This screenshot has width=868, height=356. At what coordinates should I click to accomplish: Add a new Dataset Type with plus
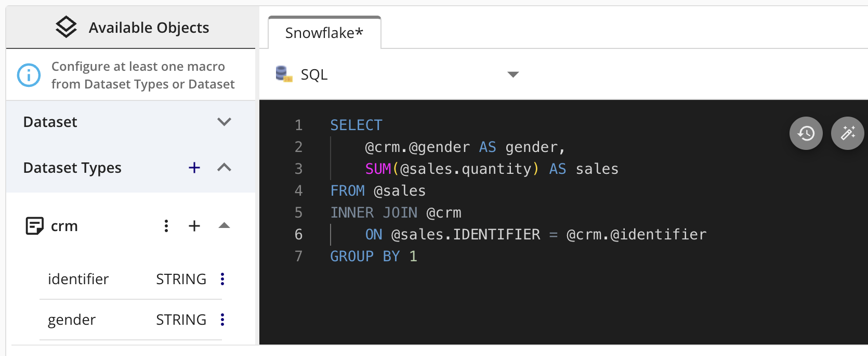click(194, 168)
